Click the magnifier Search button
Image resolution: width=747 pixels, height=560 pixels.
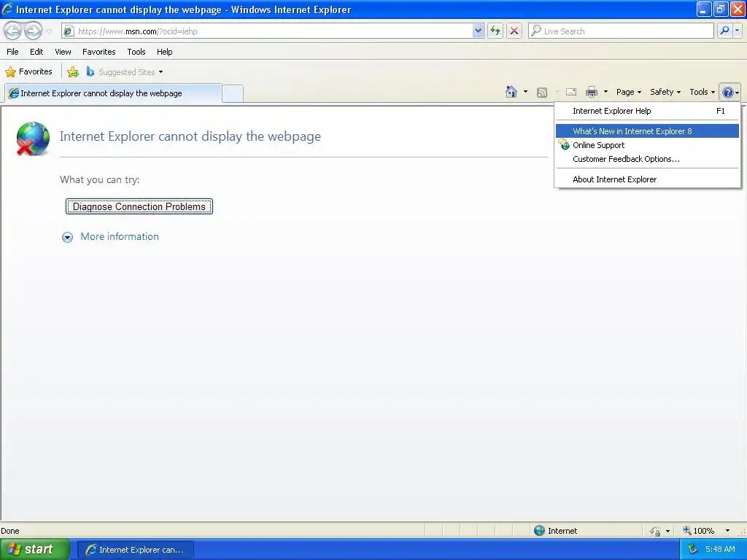(724, 31)
